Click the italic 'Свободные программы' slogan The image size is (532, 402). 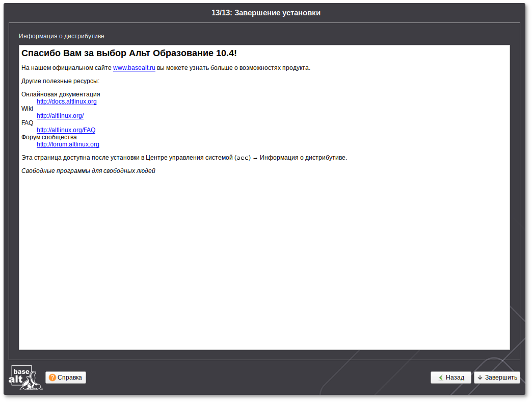[x=88, y=171]
